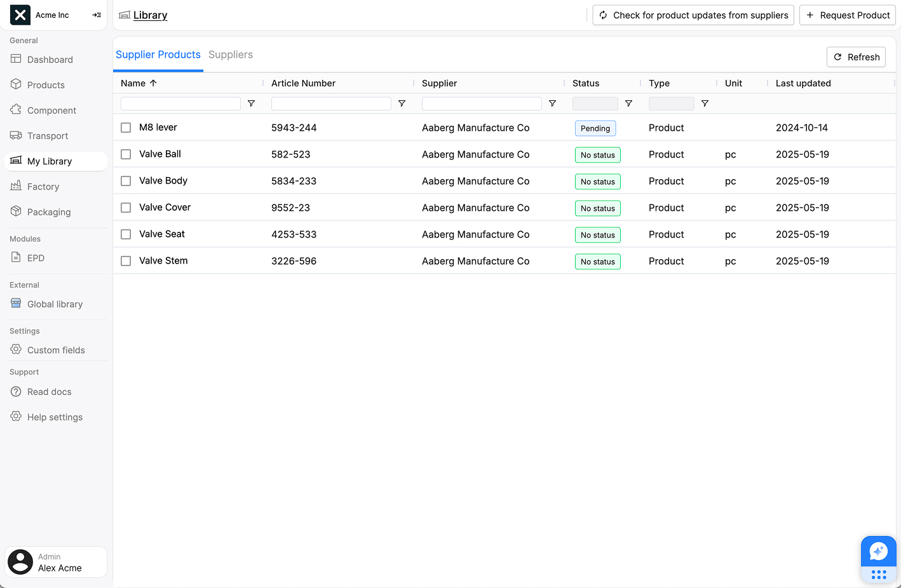Open Global library in the sidebar
The height and width of the screenshot is (588, 901).
click(55, 304)
